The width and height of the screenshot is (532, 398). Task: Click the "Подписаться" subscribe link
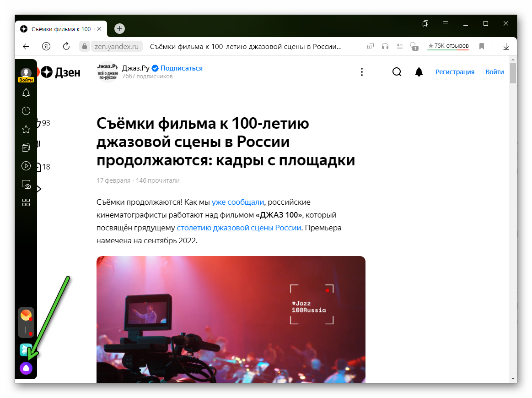point(181,68)
